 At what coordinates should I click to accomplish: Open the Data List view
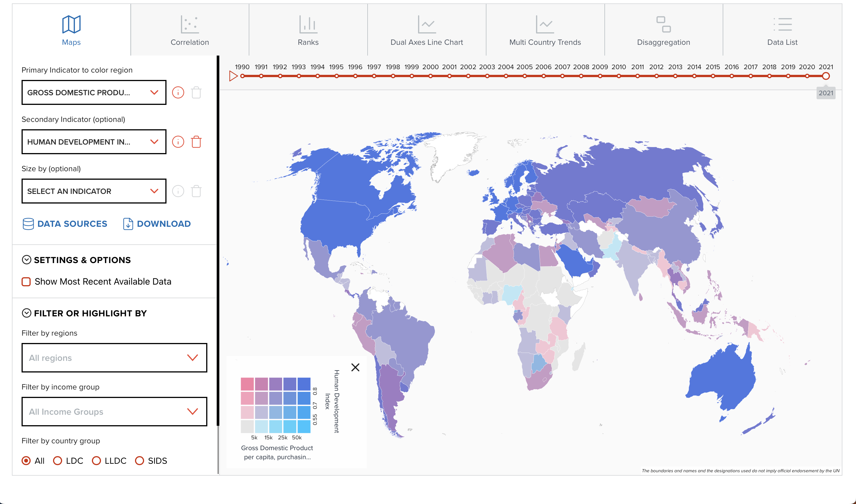pos(782,30)
